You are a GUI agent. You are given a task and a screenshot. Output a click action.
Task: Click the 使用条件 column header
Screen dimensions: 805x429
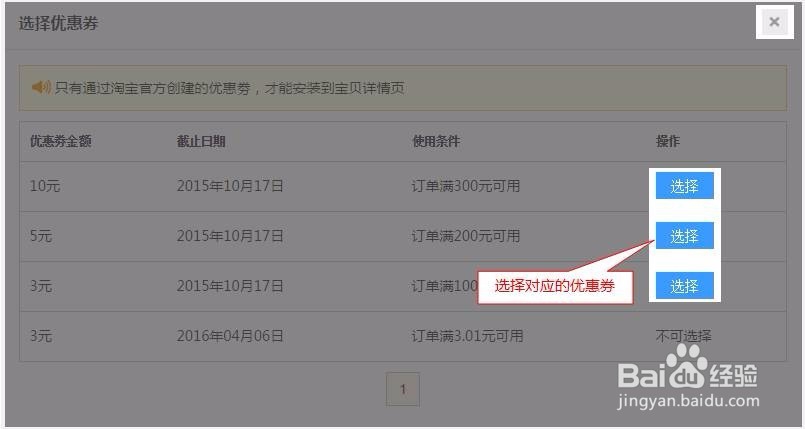pyautogui.click(x=436, y=141)
